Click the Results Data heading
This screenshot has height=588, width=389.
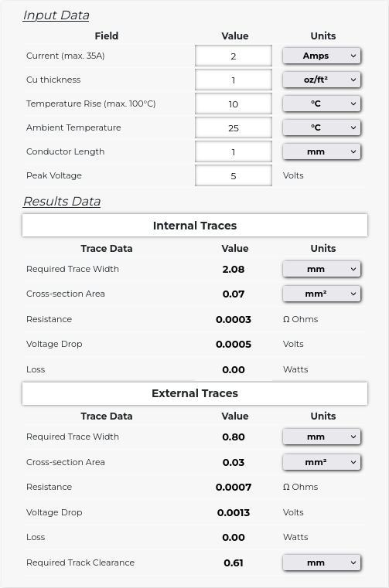pyautogui.click(x=62, y=201)
